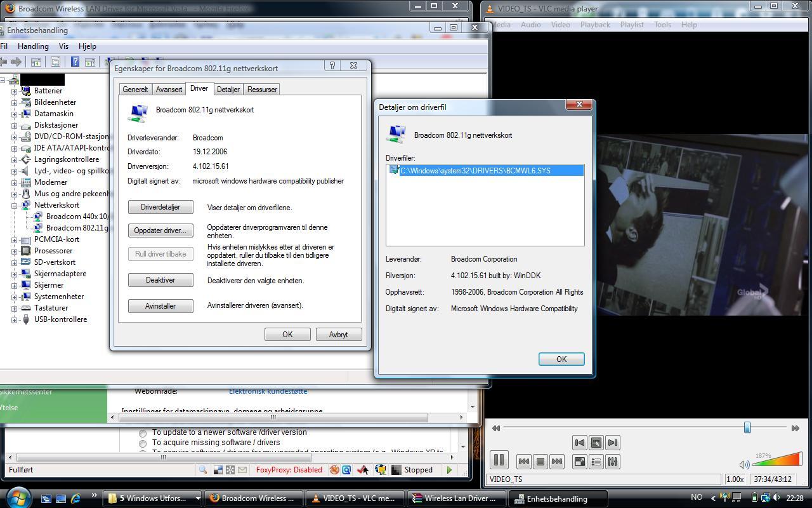Click Avbryt in the properties dialog
The height and width of the screenshot is (508, 812).
(339, 335)
